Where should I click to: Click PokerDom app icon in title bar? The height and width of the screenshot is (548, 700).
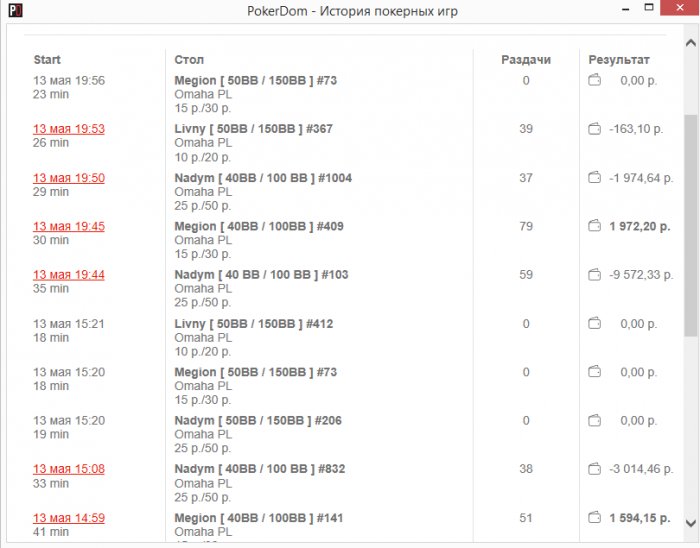[14, 12]
